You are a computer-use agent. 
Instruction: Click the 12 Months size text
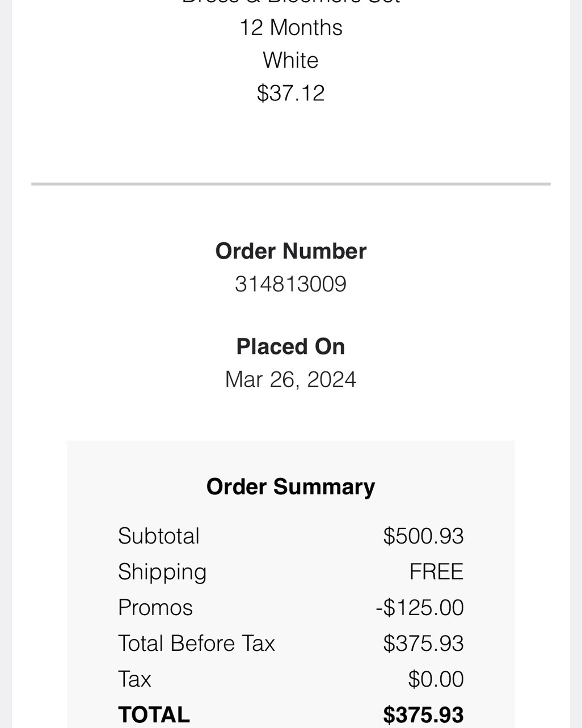pos(290,27)
